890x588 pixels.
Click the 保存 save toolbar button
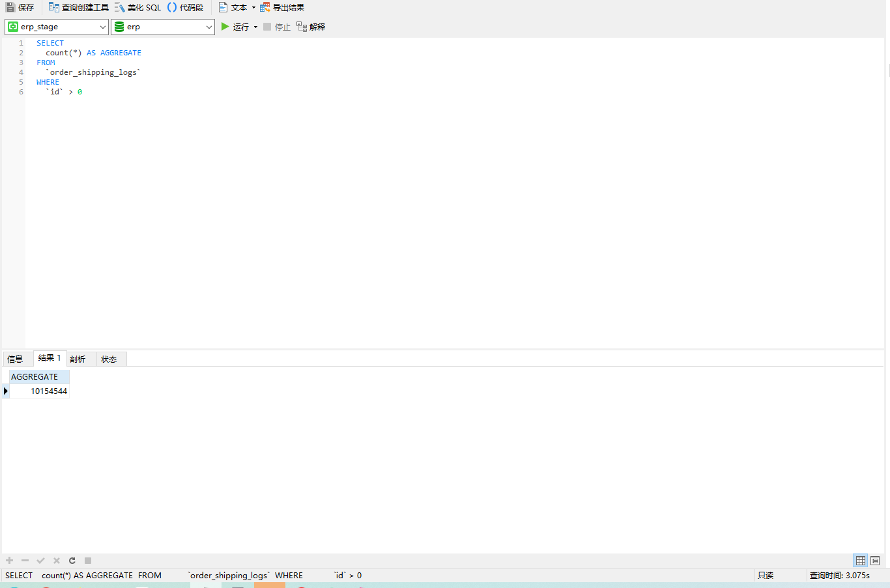point(20,8)
